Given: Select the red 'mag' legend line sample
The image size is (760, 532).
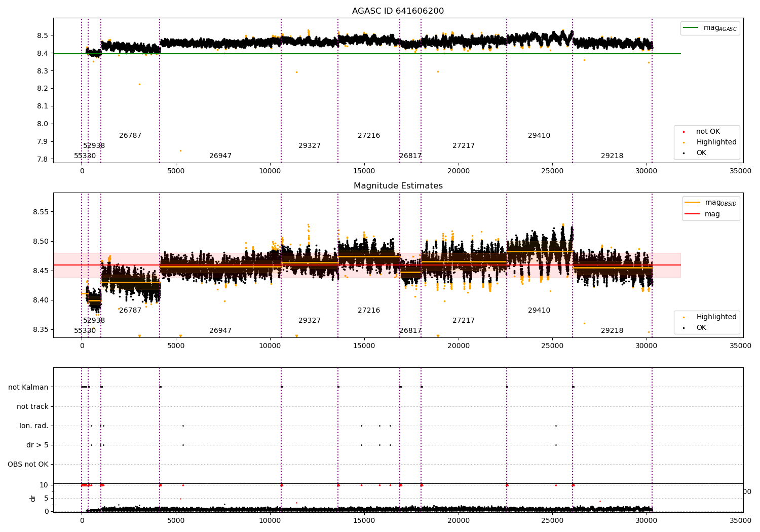Looking at the screenshot, I should point(693,214).
